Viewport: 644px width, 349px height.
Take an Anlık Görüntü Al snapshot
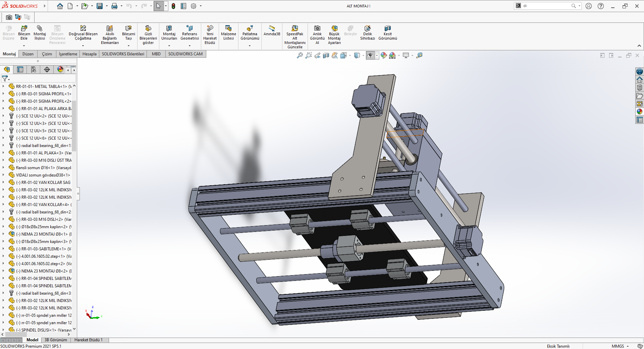[317, 35]
